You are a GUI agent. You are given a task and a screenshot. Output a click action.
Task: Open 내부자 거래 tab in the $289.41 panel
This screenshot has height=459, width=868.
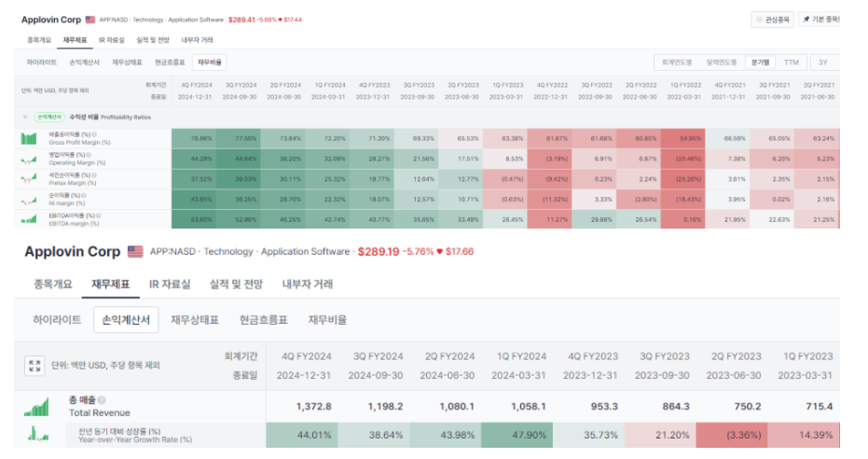[x=197, y=40]
